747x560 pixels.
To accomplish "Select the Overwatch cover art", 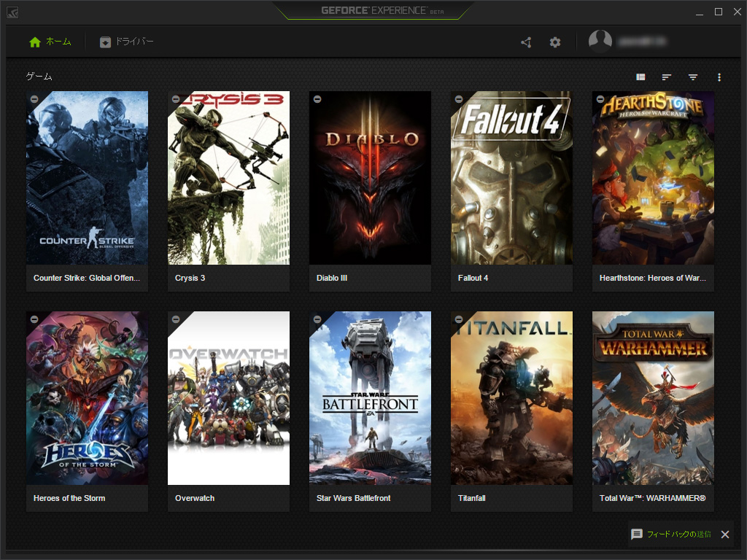I will (x=228, y=398).
